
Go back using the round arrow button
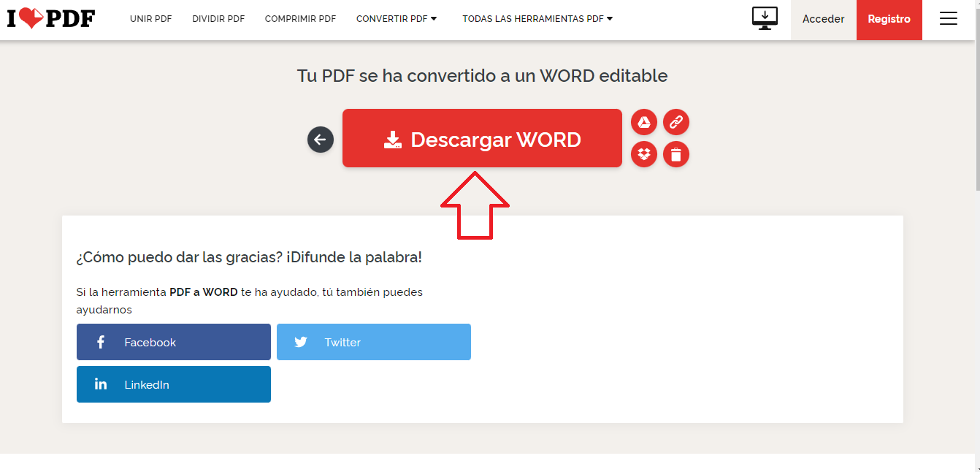click(x=321, y=140)
